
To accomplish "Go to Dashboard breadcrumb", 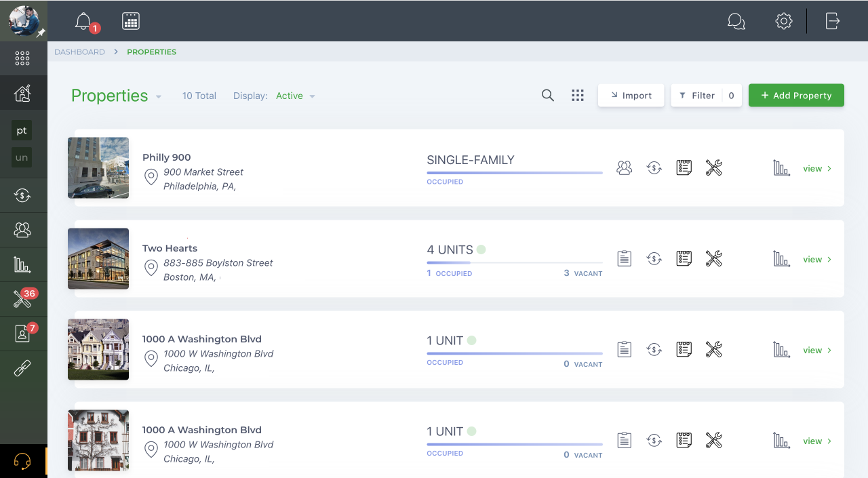I will pos(80,52).
